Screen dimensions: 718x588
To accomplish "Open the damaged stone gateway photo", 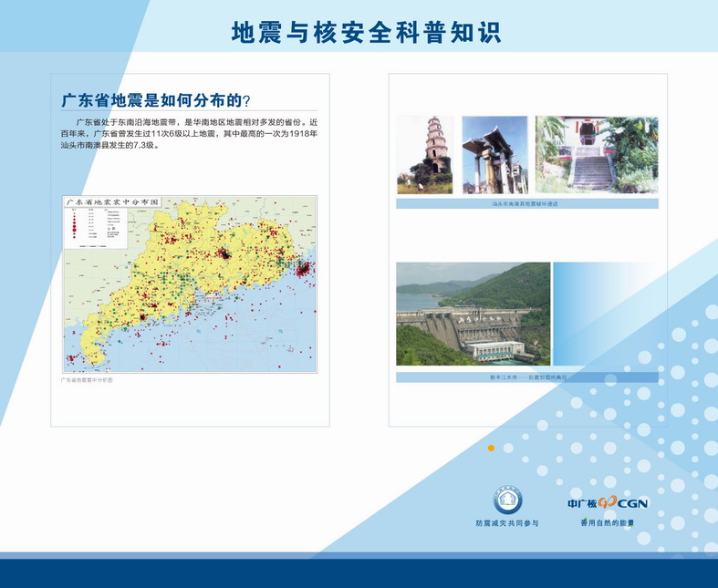I will pos(494,154).
